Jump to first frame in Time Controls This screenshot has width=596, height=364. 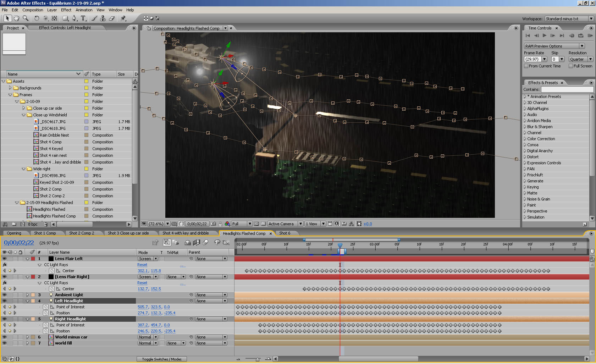click(x=528, y=35)
